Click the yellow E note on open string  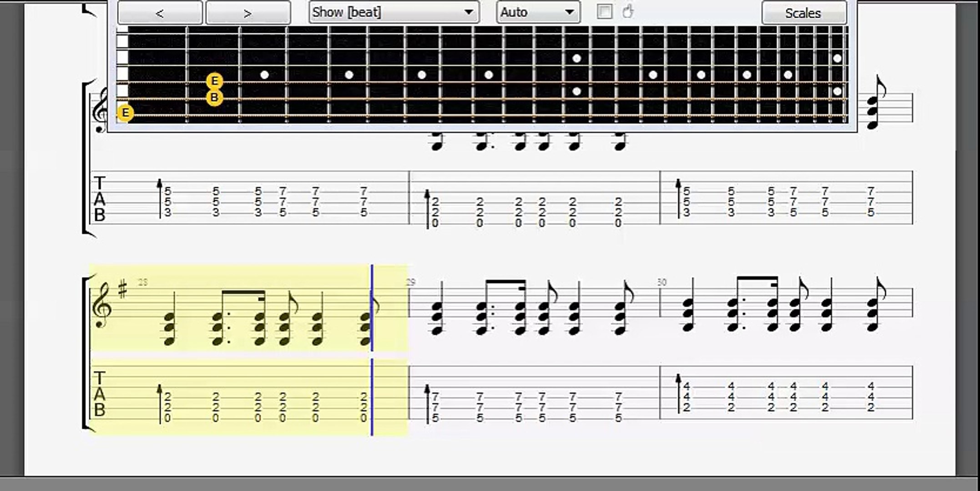(125, 113)
